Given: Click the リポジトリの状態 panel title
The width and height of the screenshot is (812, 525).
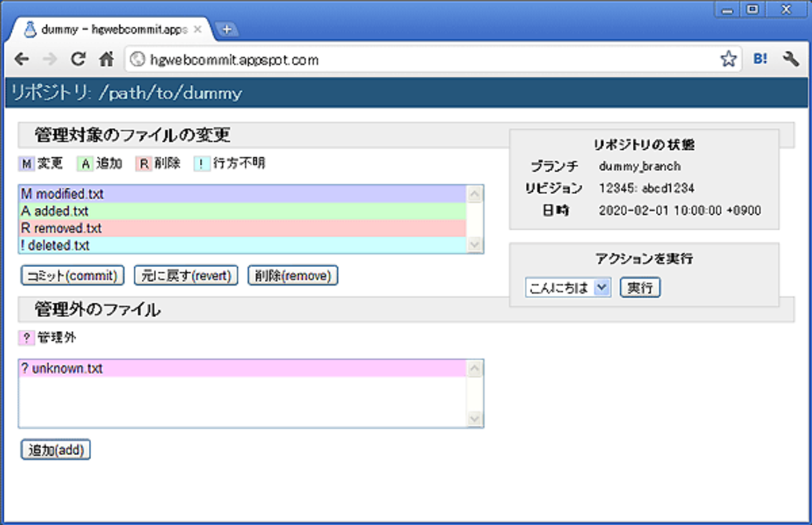Looking at the screenshot, I should pos(644,145).
